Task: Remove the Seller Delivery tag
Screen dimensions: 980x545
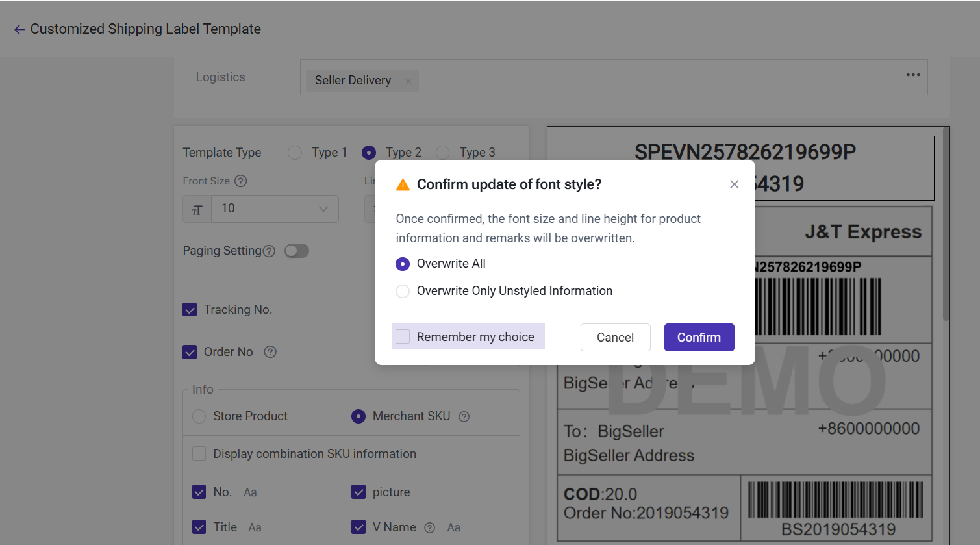Action: pyautogui.click(x=408, y=81)
